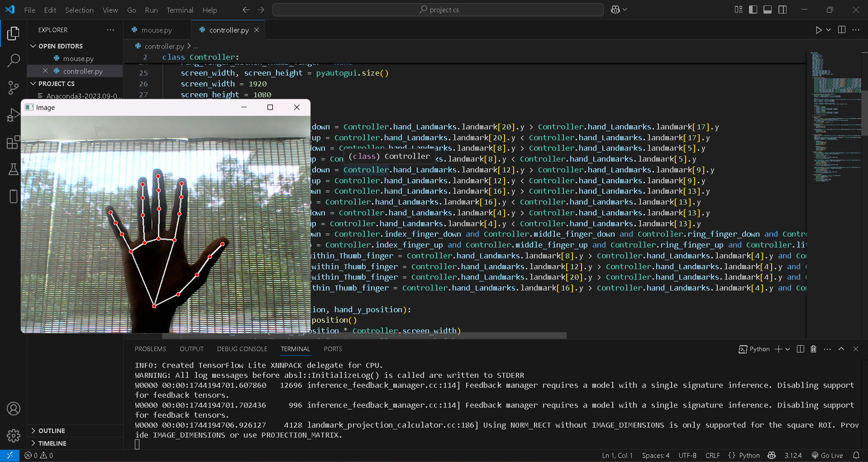
Task: Open Explorer more actions ellipsis
Action: tap(110, 30)
